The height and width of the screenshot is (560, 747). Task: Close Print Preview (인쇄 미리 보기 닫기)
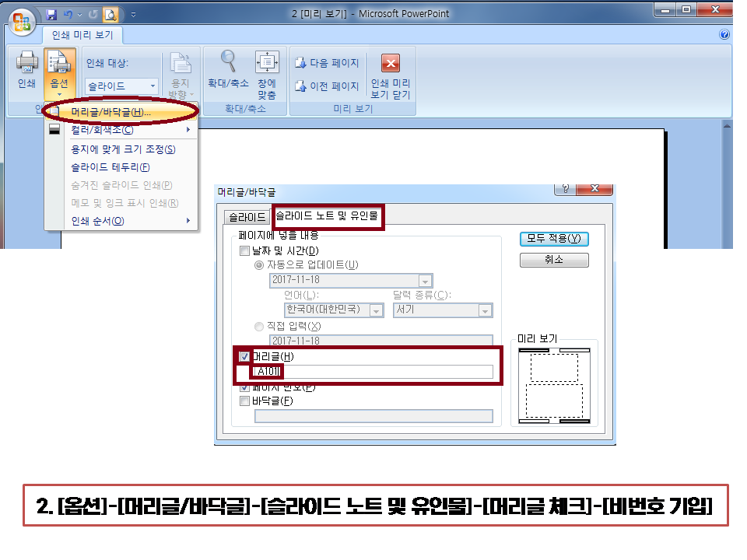pos(391,64)
